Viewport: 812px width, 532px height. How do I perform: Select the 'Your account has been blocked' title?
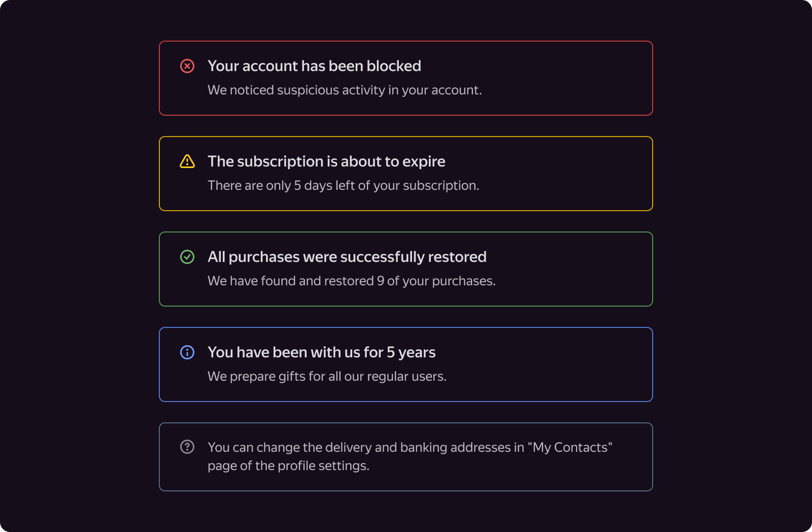click(x=314, y=66)
